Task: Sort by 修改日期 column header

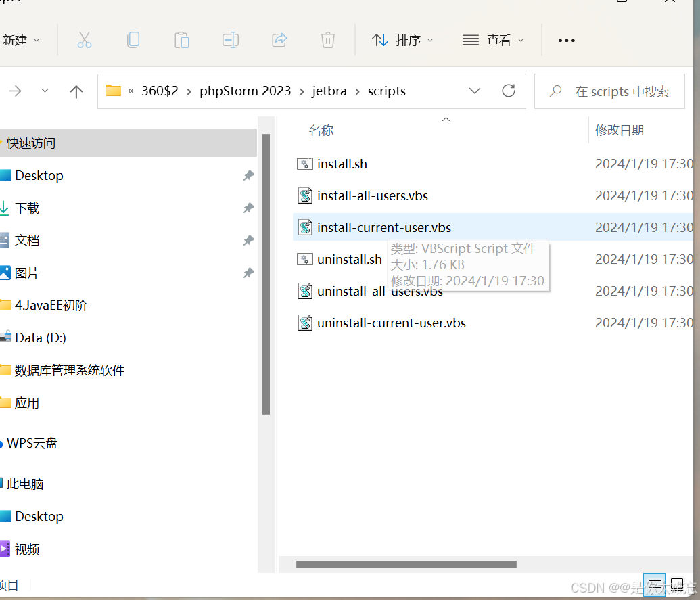Action: point(620,131)
